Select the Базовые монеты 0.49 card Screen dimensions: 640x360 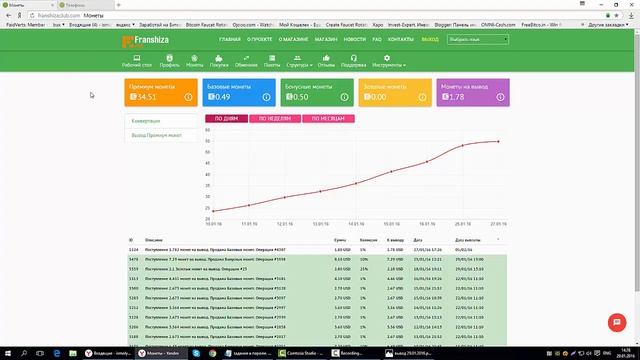point(239,93)
